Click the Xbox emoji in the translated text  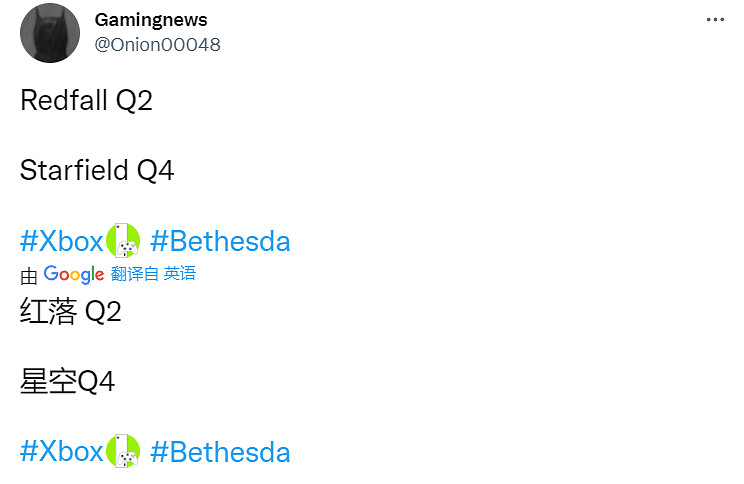click(x=122, y=452)
